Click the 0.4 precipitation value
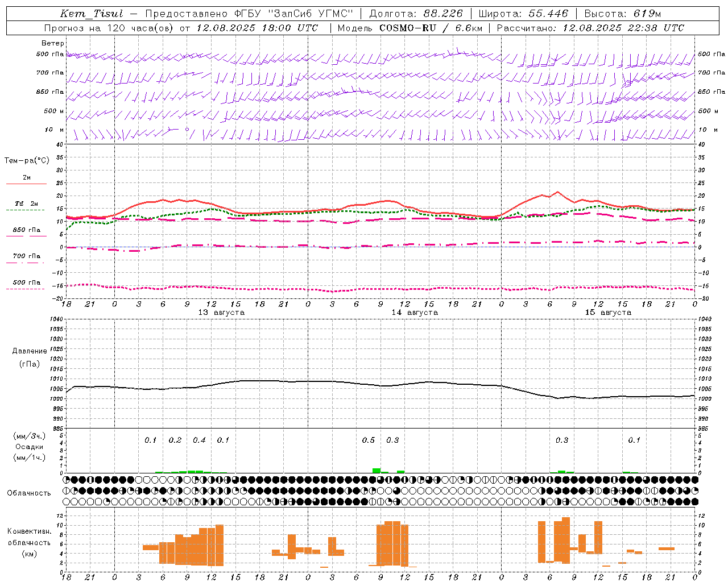The height and width of the screenshot is (582, 728). 199,440
